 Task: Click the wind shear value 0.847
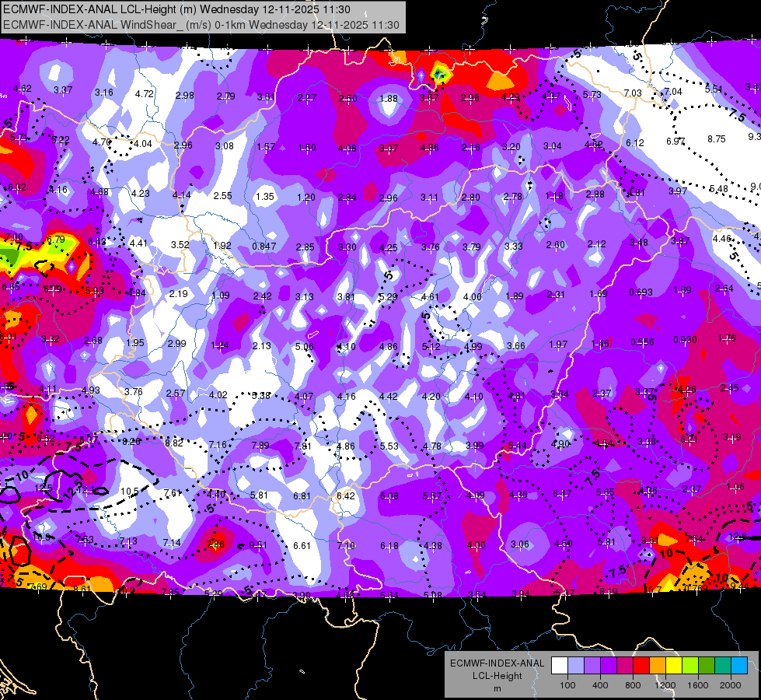point(264,247)
